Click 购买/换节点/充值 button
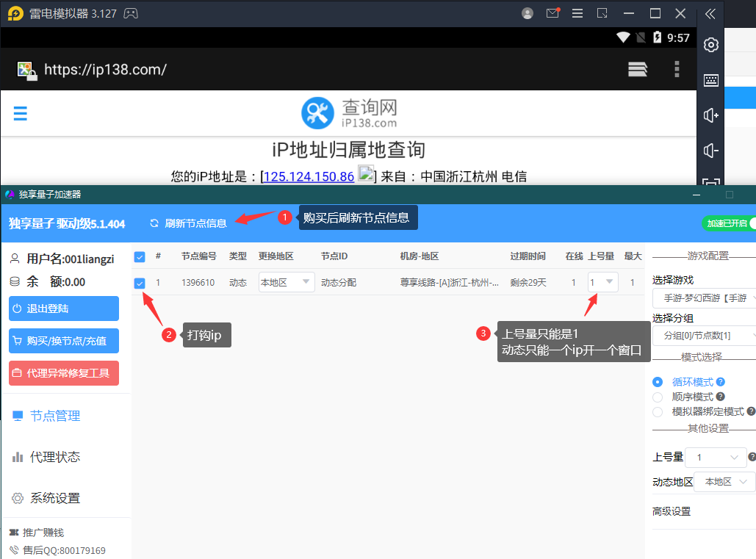The height and width of the screenshot is (559, 756). tap(64, 341)
